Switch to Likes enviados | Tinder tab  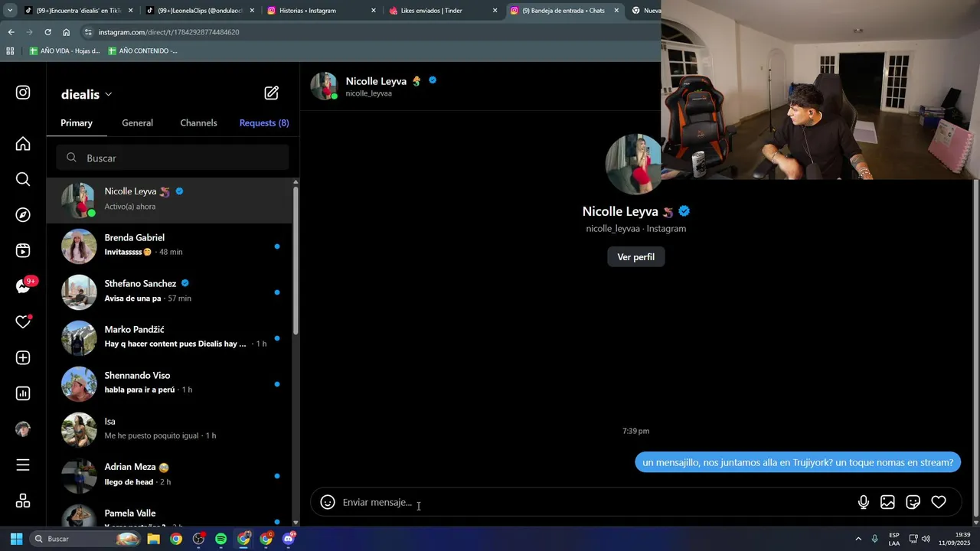443,11
